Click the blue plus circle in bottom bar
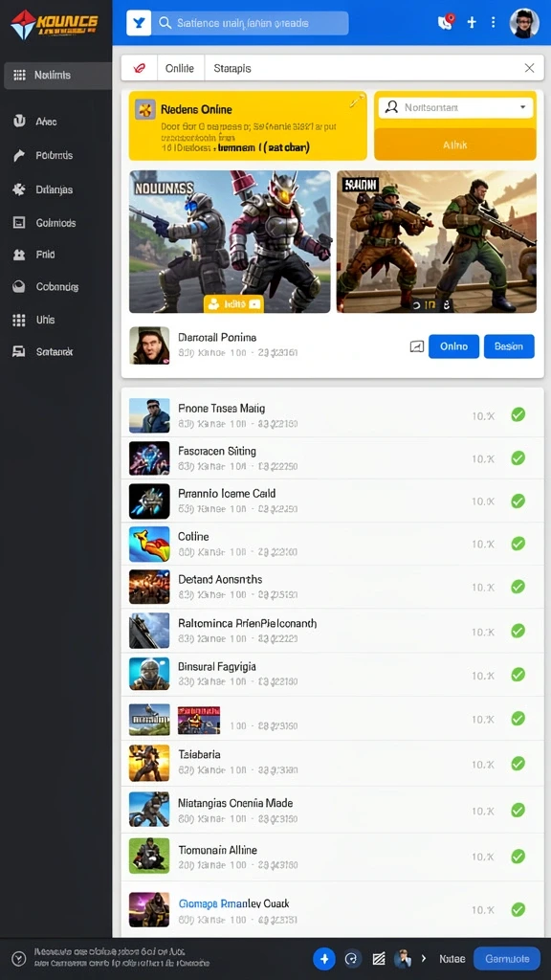This screenshot has height=980, width=551. (x=323, y=958)
